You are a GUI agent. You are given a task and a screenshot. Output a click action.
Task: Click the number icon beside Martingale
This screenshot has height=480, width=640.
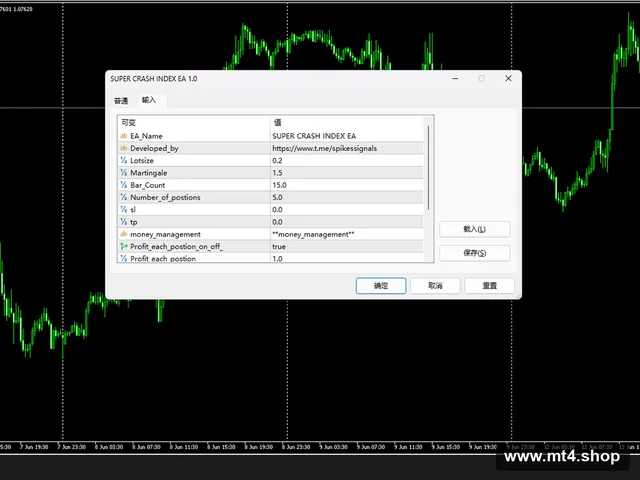click(x=124, y=173)
